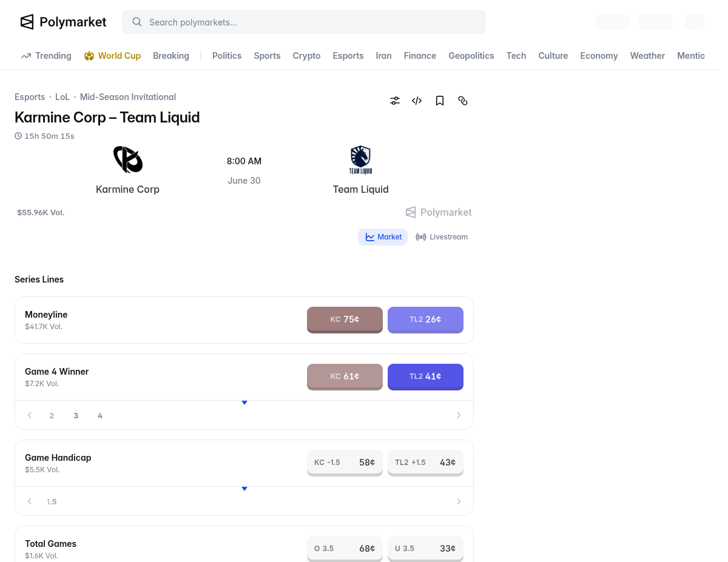Click the $55.96K Vol. text
This screenshot has height=562, width=728.
(x=41, y=213)
